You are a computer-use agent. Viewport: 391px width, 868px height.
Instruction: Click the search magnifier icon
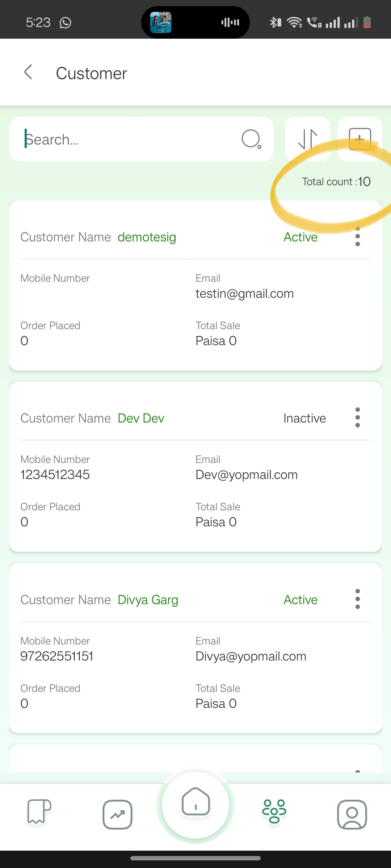(251, 139)
